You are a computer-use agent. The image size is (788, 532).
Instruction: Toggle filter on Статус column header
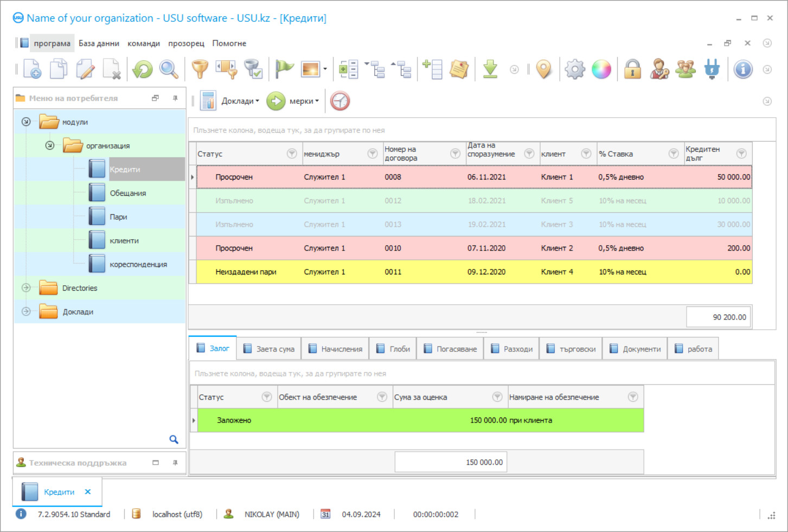292,154
